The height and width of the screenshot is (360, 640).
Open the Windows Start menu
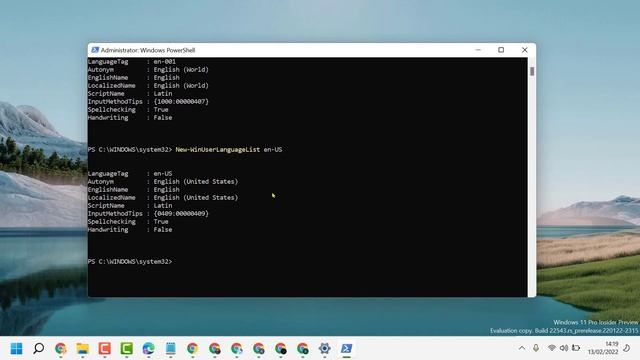coord(16,349)
